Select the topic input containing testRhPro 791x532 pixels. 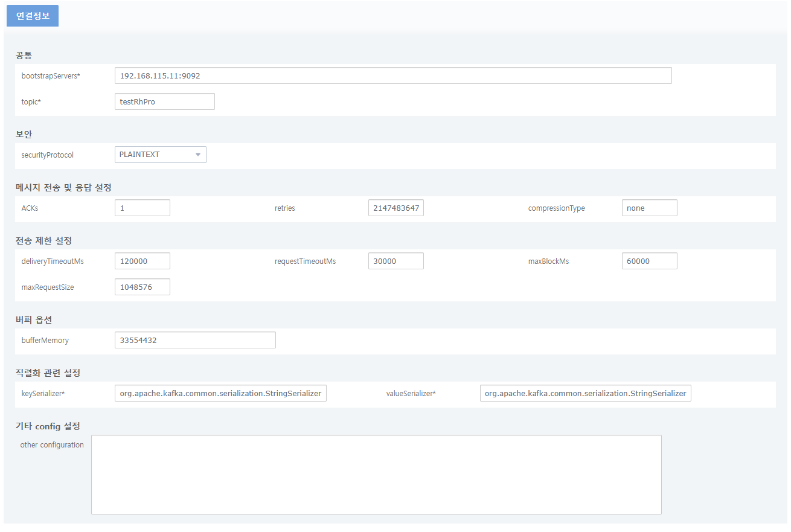coord(164,101)
